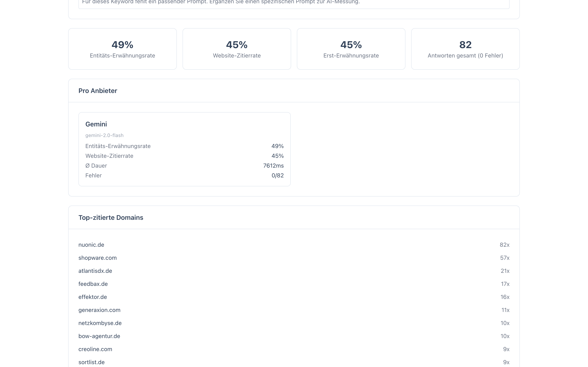
Task: Click the shopware.com domain entry
Action: [97, 258]
